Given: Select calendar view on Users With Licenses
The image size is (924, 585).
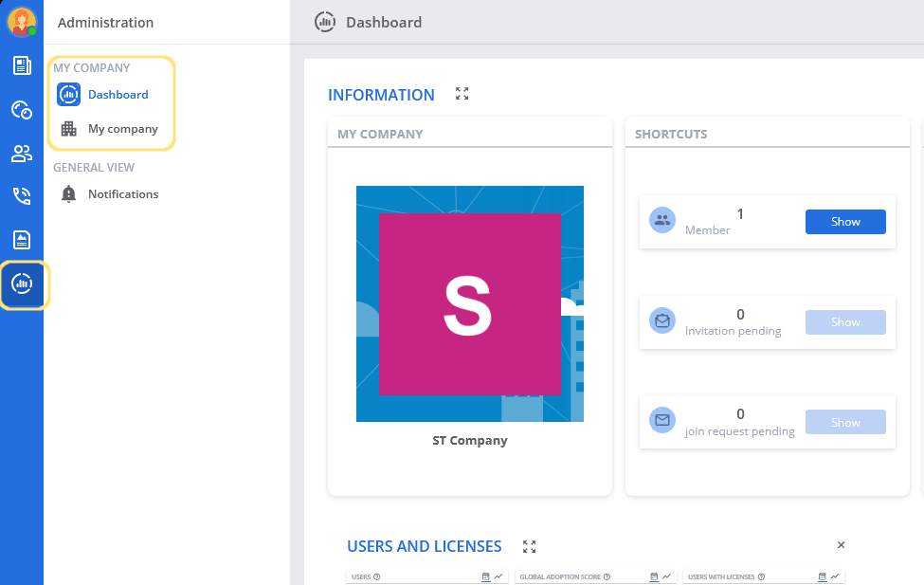Looking at the screenshot, I should pos(822,576).
